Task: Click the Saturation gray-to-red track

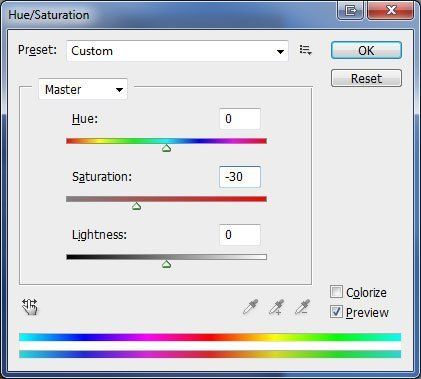Action: [x=166, y=199]
